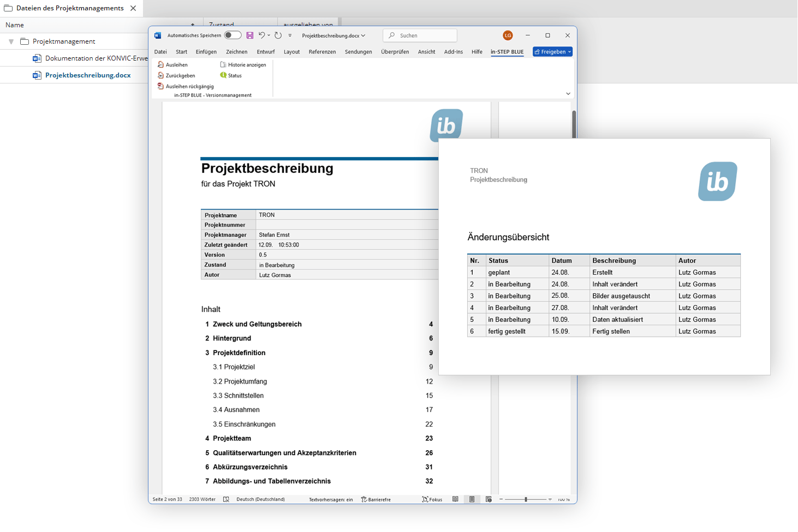Click the zoom slider handle in status bar
The image size is (798, 532).
tap(526, 499)
